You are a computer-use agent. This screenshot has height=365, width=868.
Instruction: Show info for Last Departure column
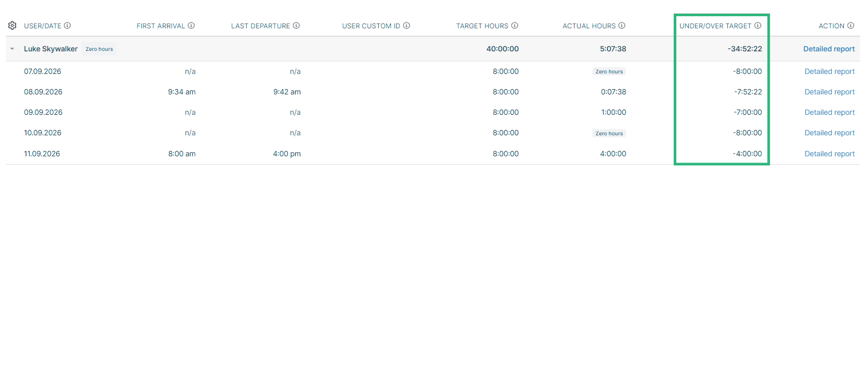tap(296, 26)
